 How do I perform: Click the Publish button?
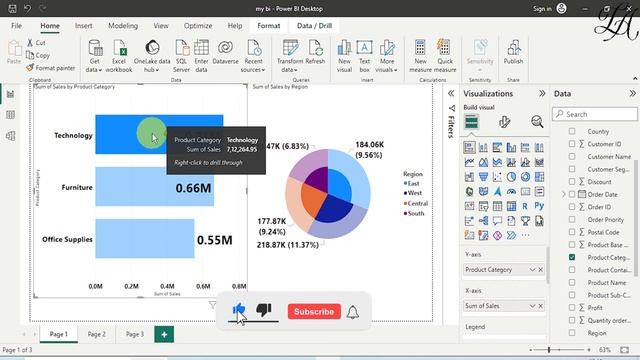(513, 52)
